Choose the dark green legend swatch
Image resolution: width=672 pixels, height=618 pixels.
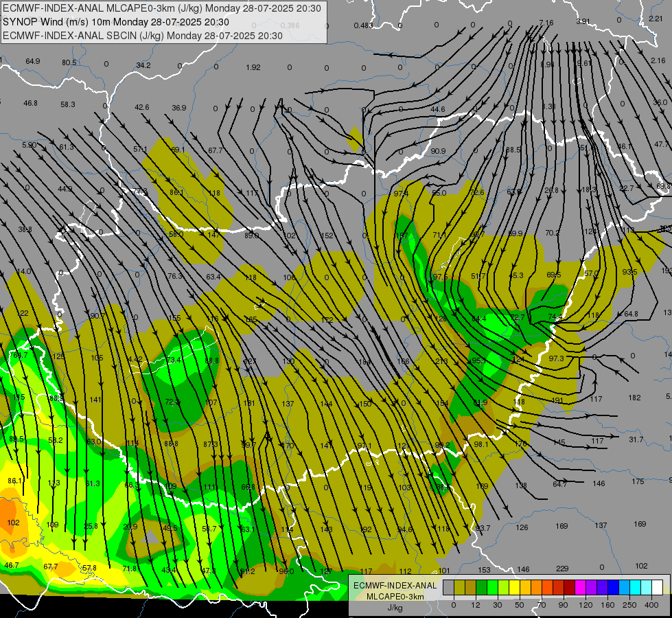tap(482, 587)
